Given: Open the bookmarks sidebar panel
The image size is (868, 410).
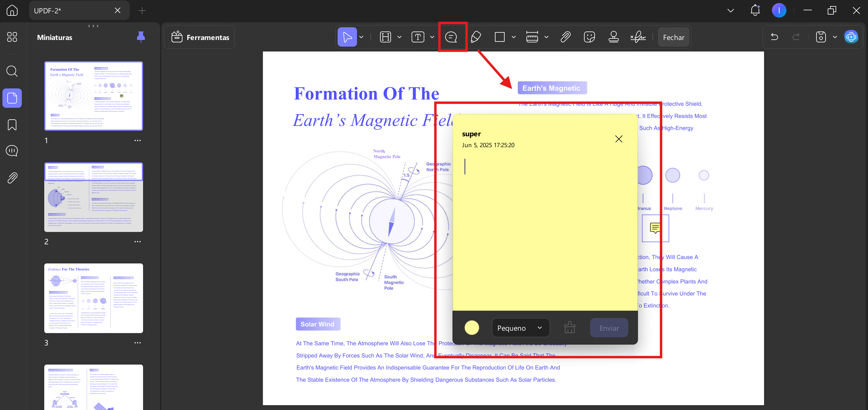Looking at the screenshot, I should (x=12, y=124).
